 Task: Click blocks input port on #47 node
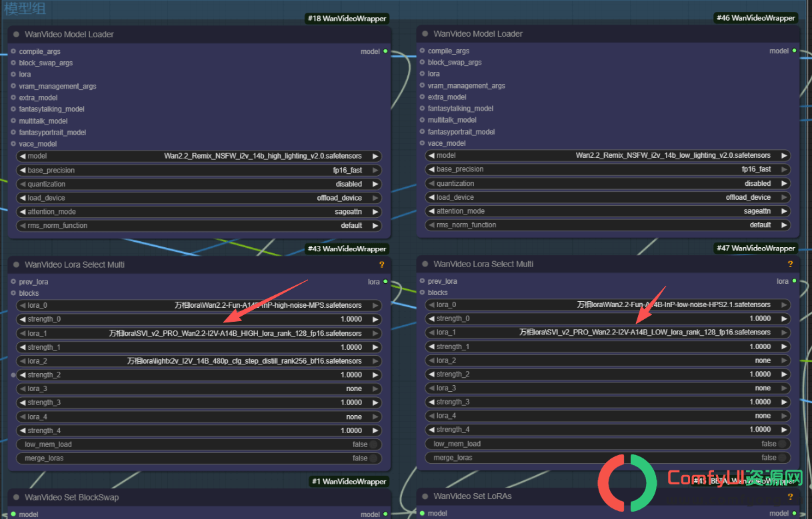click(422, 292)
